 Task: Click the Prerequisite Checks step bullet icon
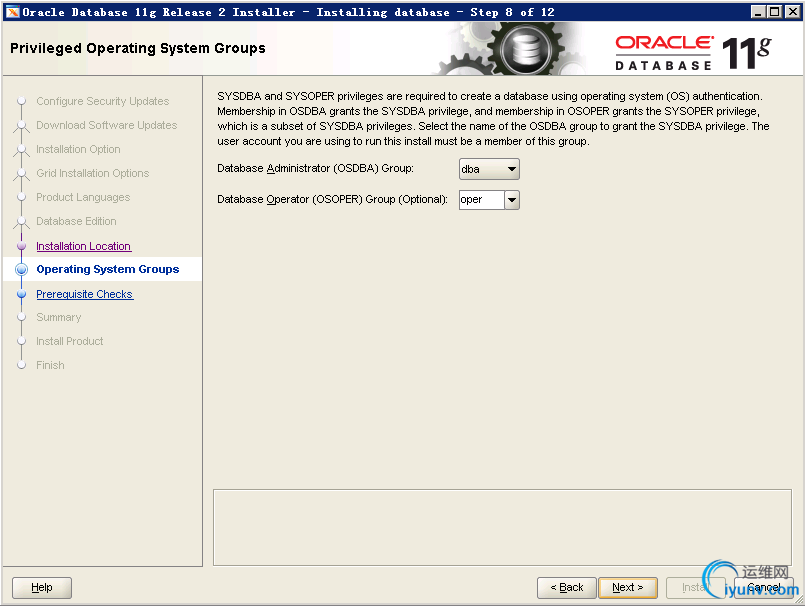[22, 294]
